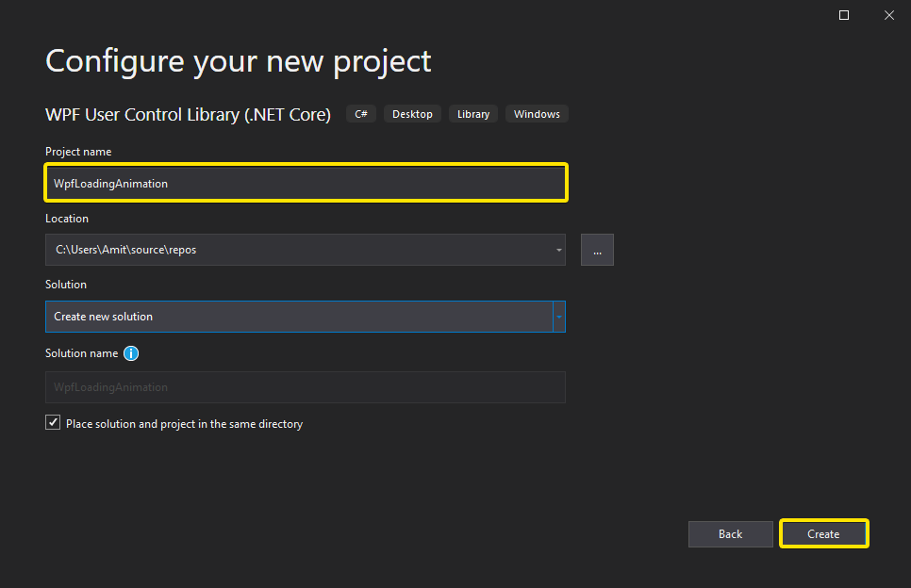Click the Solution name info icon
Viewport: 911px width, 588px height.
tap(131, 353)
